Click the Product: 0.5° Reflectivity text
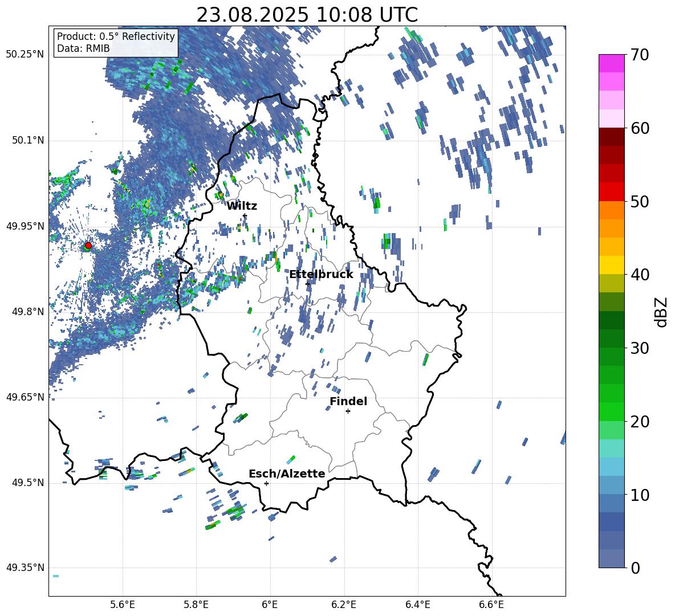The image size is (675, 616). click(116, 36)
